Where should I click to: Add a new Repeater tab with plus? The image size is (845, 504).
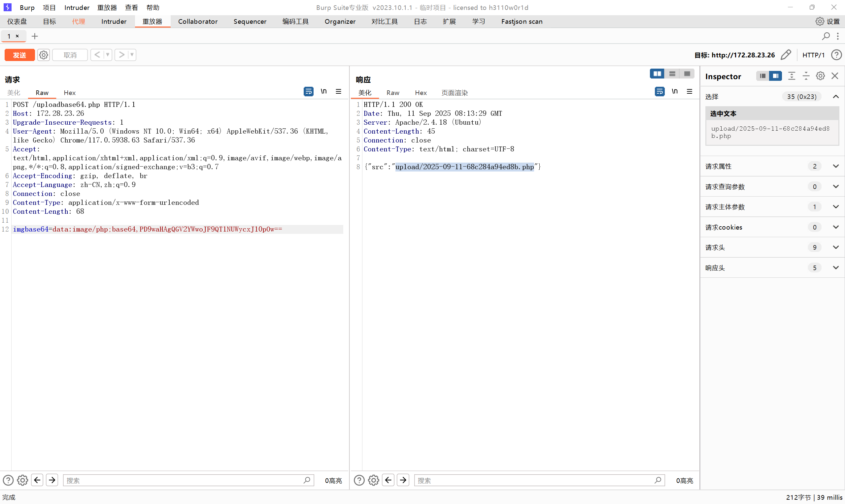(35, 36)
